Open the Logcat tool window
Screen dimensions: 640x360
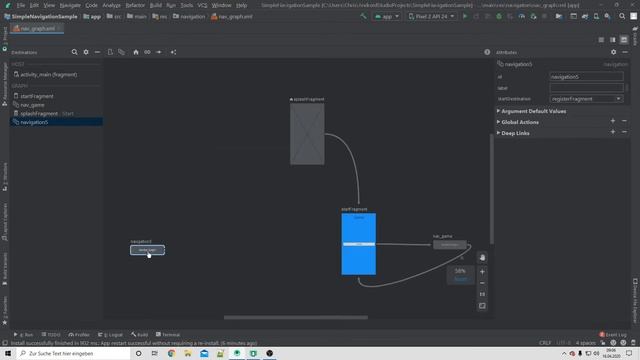pos(110,335)
